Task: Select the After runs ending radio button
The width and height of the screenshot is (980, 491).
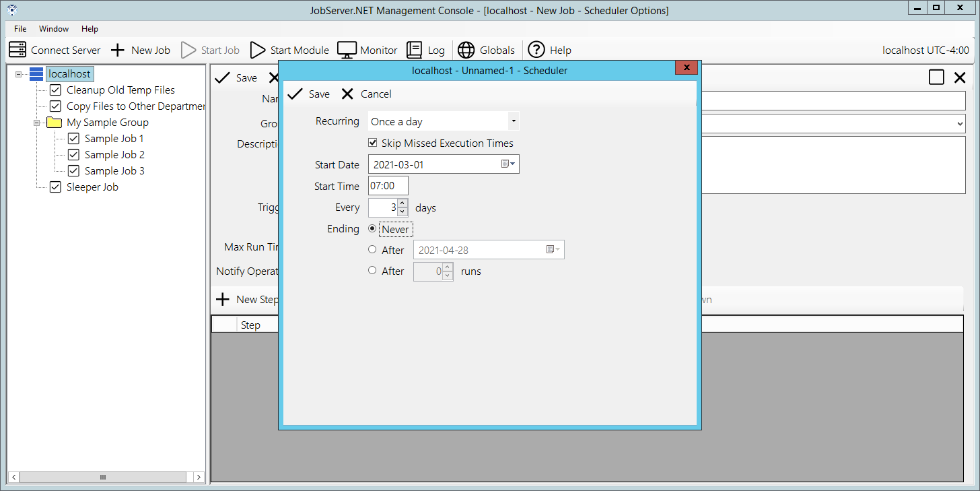Action: [372, 271]
